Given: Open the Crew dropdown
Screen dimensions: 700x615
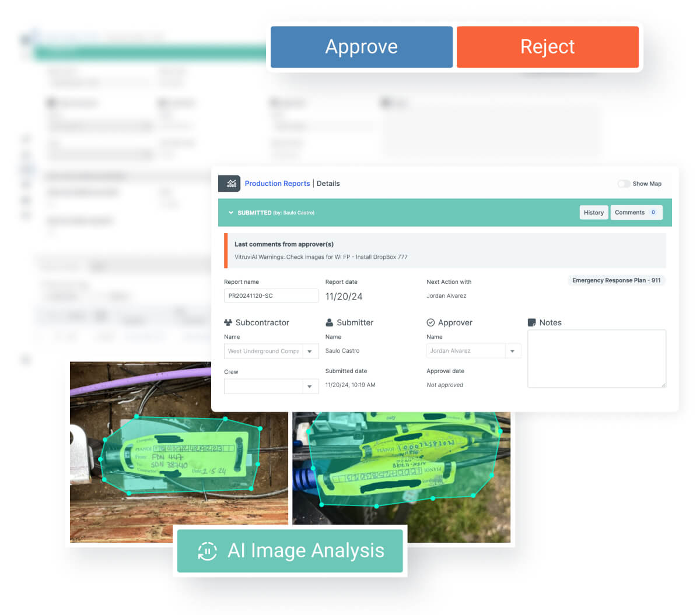Looking at the screenshot, I should point(310,386).
